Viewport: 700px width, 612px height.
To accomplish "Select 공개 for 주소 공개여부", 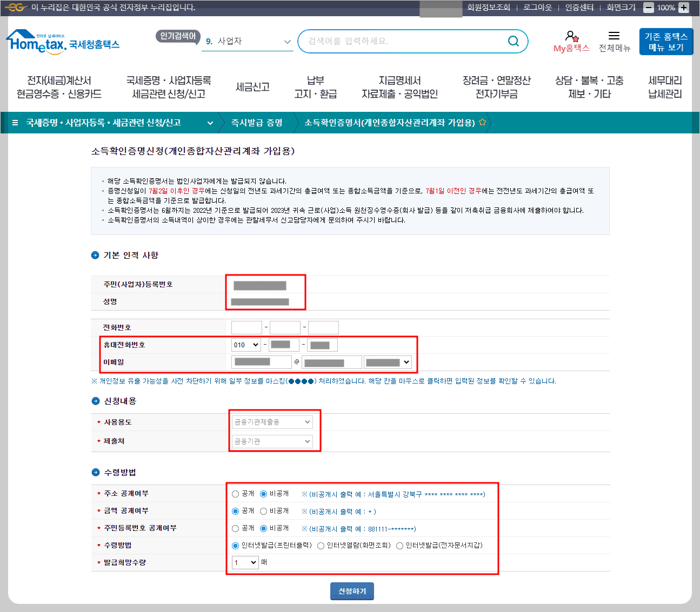I will [x=235, y=493].
